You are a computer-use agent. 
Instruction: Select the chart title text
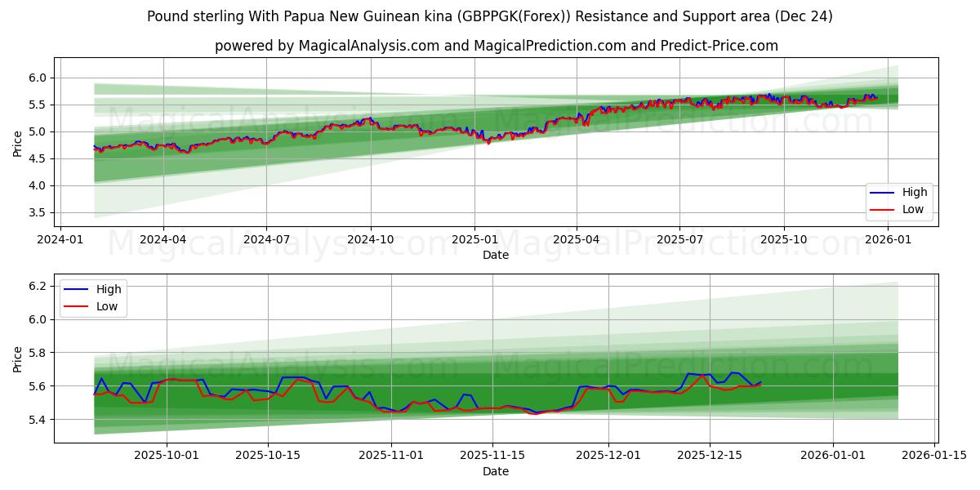tap(490, 15)
